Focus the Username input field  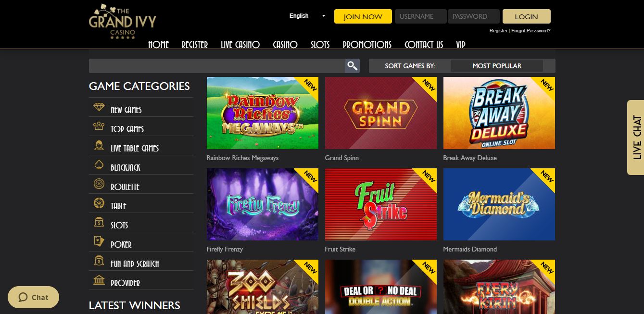click(x=421, y=16)
